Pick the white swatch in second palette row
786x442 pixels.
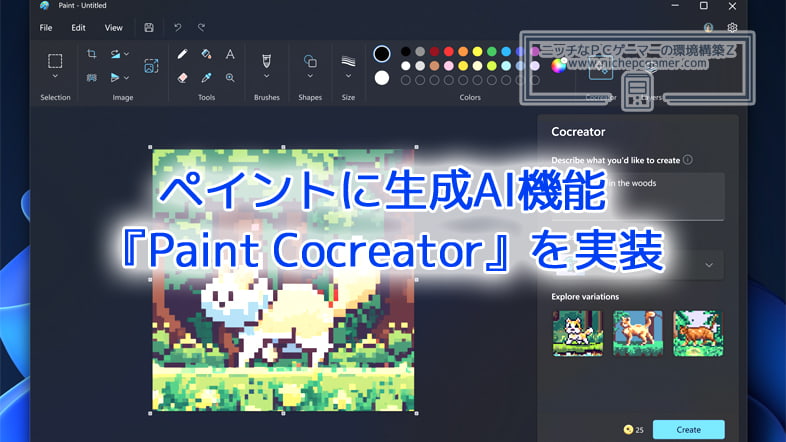(x=406, y=66)
